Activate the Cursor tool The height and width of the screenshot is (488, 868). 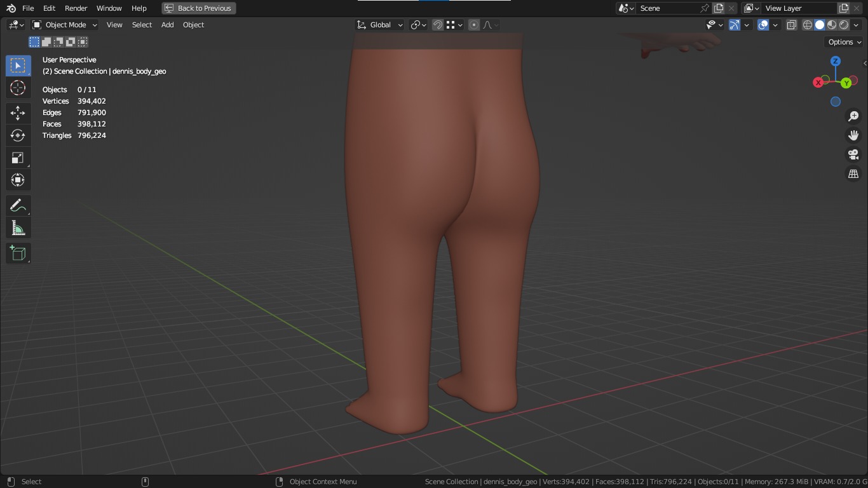tap(18, 88)
